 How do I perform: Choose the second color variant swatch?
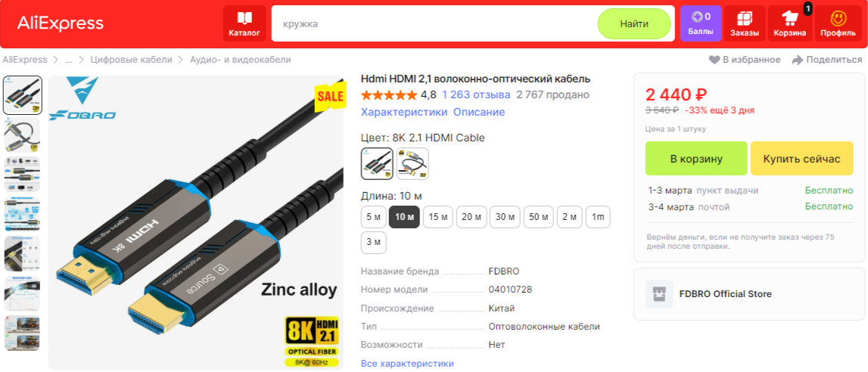(412, 163)
